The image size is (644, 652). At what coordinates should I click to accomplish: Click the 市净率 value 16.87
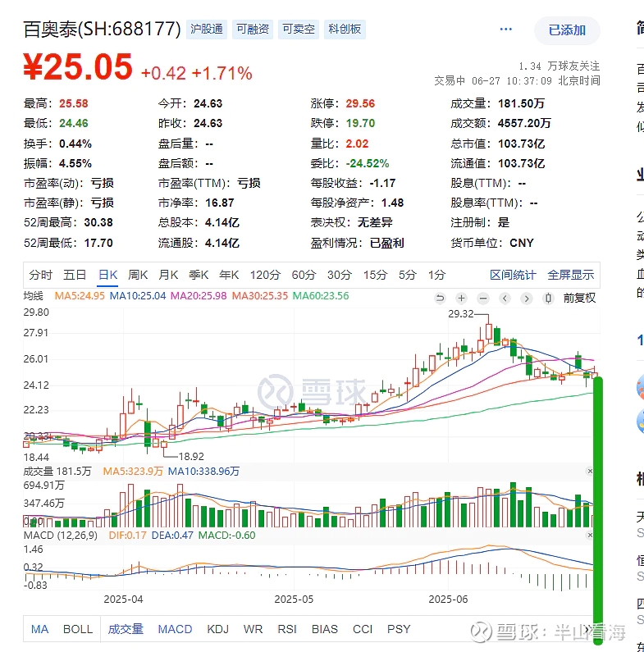tap(220, 203)
